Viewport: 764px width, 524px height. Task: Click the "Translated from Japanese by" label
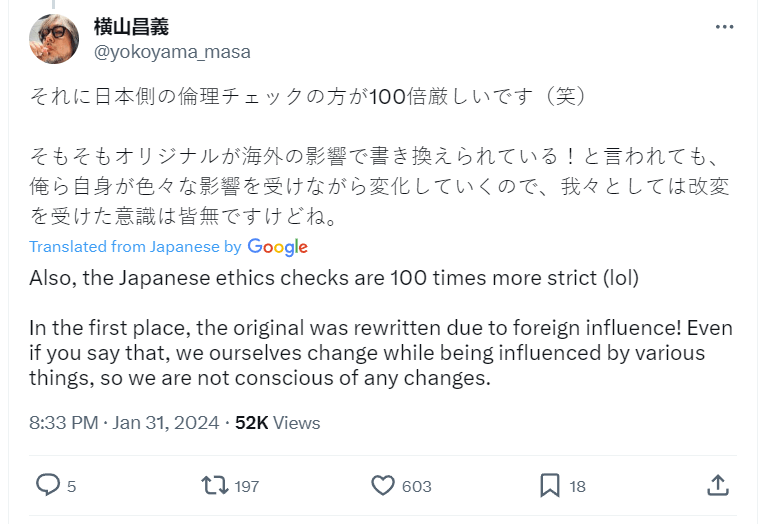[135, 246]
